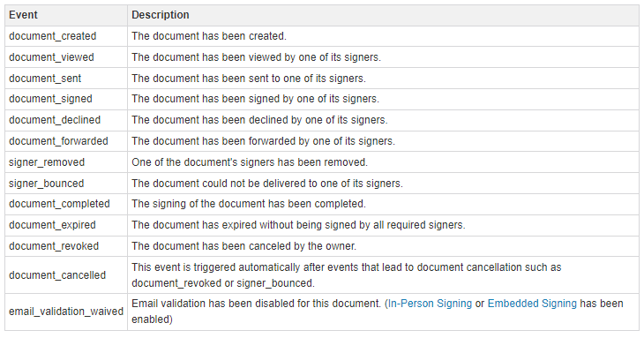The height and width of the screenshot is (338, 644).
Task: Click the 'could not be delivered' description
Action: (x=267, y=184)
